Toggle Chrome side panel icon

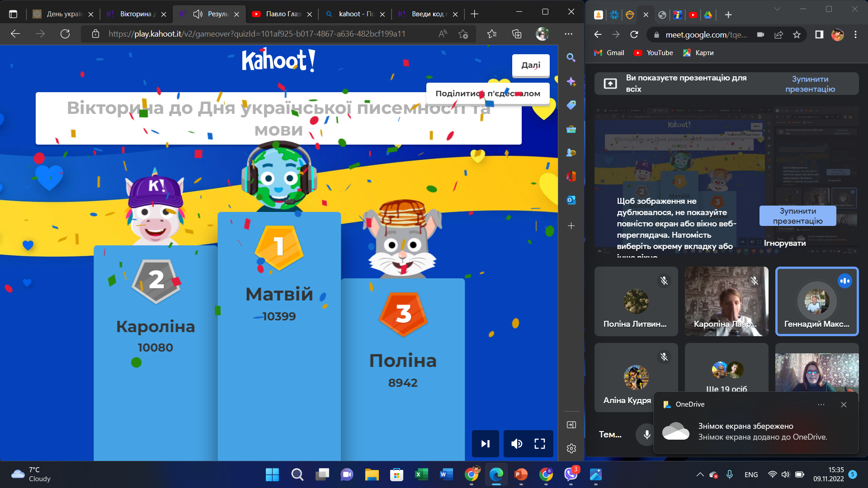point(819,34)
